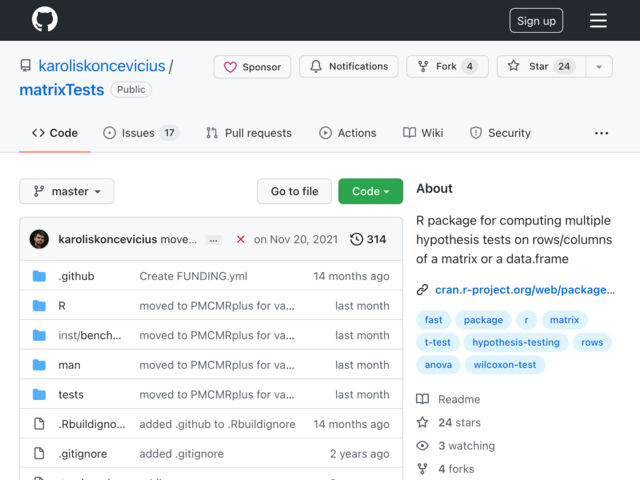Open the hamburger navigation menu

[598, 20]
